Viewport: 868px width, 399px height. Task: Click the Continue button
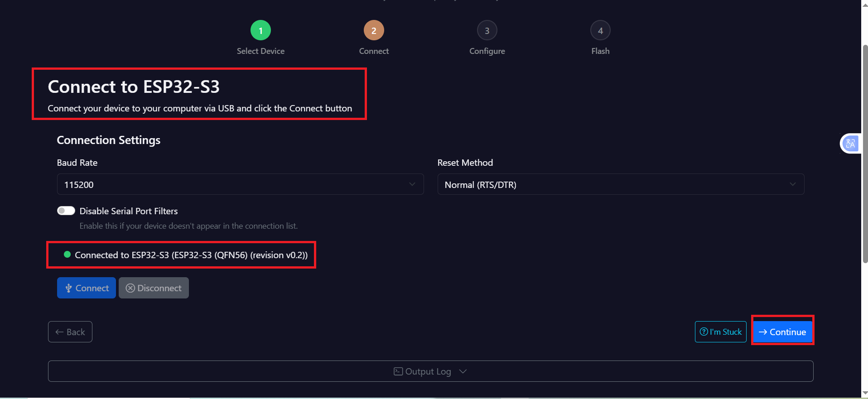tap(782, 332)
